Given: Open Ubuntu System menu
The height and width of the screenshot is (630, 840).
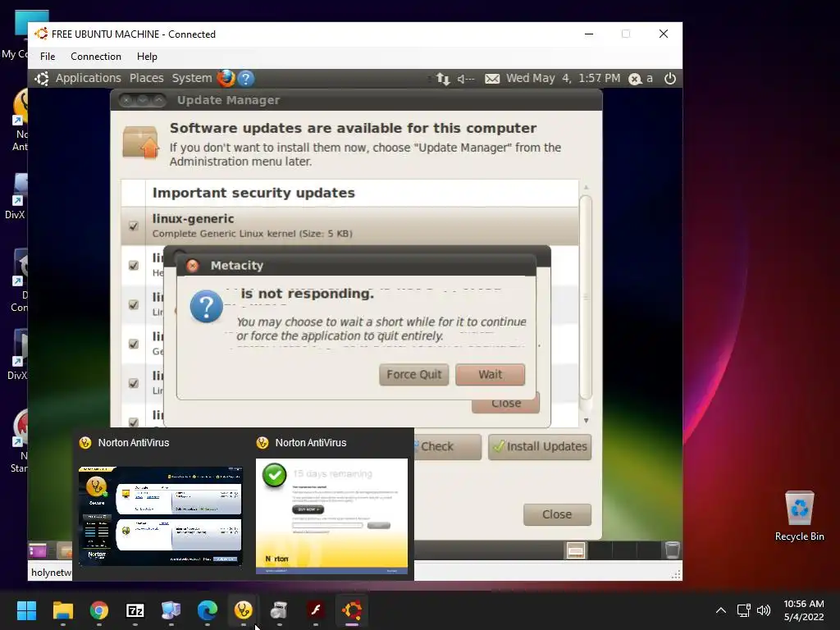Looking at the screenshot, I should [192, 78].
